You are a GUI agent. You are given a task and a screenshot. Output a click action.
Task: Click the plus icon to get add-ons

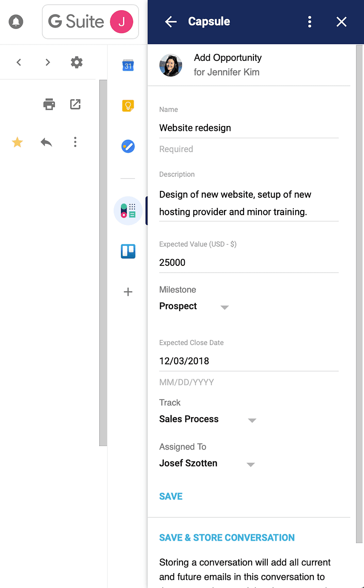tap(128, 292)
